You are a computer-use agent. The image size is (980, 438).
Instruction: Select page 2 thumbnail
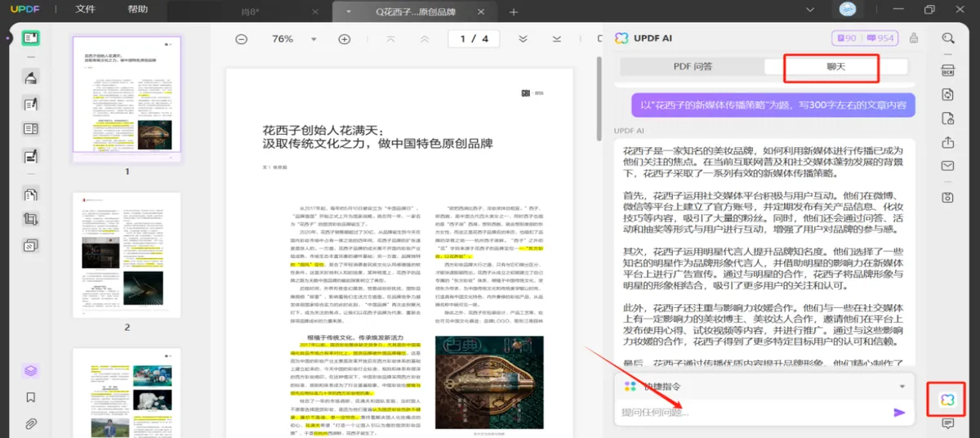127,255
